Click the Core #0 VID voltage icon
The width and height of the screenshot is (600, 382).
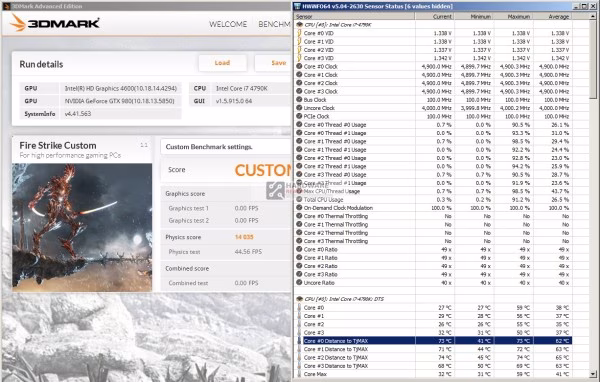coord(299,33)
